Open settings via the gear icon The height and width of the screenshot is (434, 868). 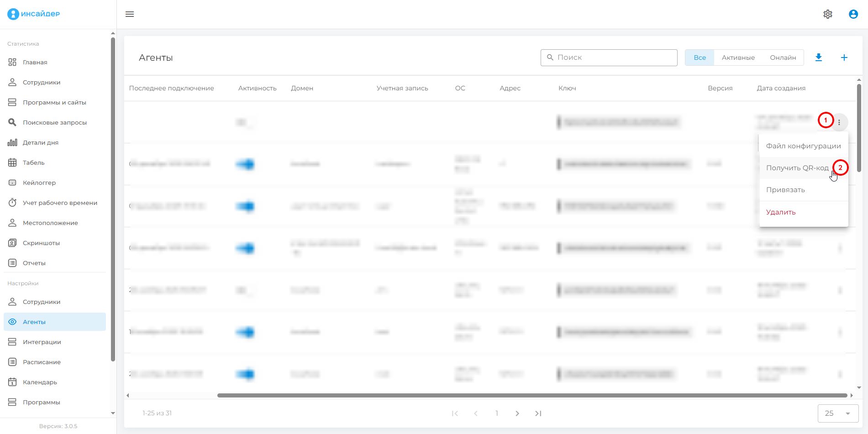(827, 14)
